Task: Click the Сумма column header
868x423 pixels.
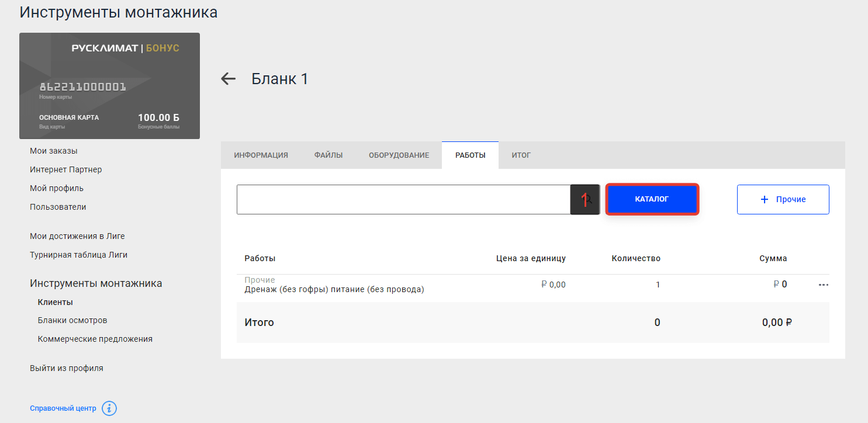Action: (773, 258)
